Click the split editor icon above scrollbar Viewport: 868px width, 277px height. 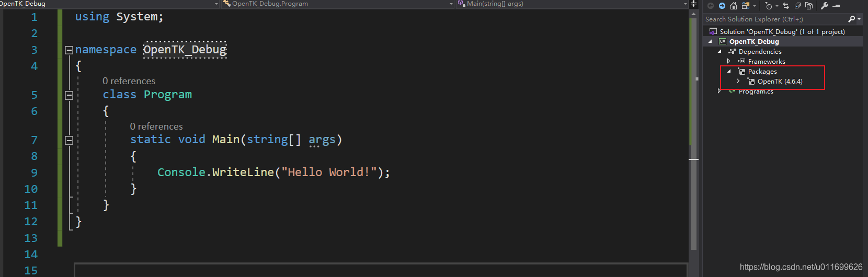pyautogui.click(x=694, y=4)
